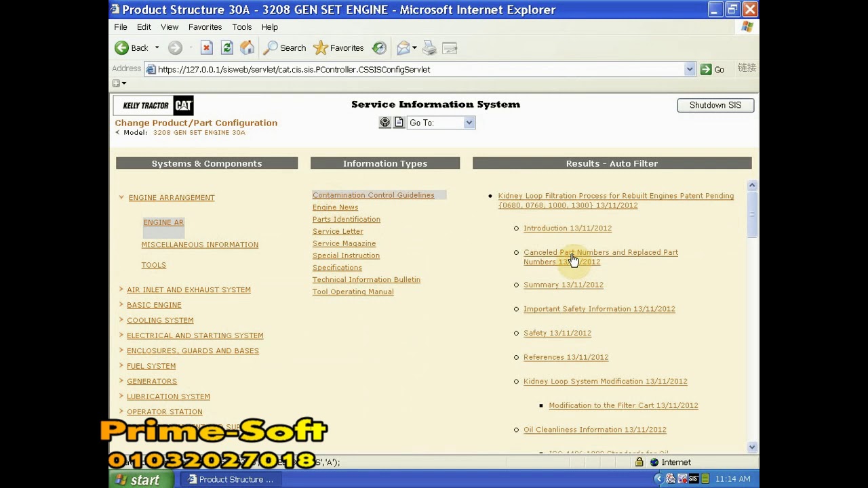Click the results scrollbar up arrow

tap(752, 185)
